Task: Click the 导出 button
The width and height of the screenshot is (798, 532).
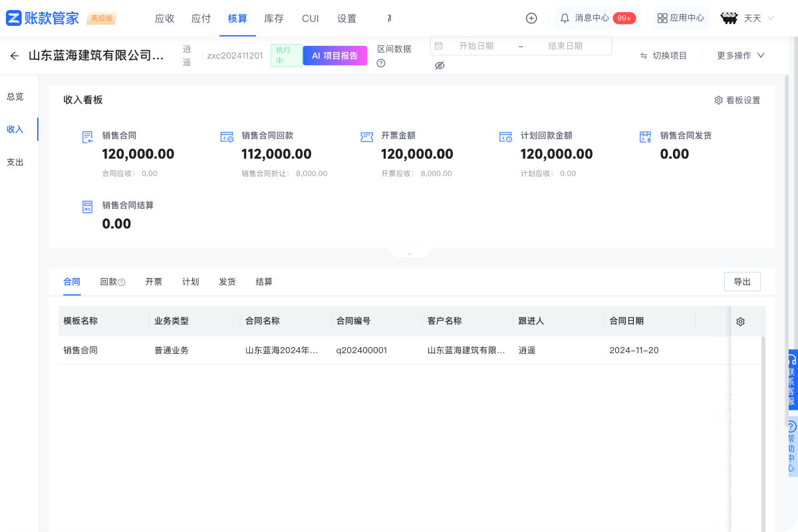Action: (742, 282)
